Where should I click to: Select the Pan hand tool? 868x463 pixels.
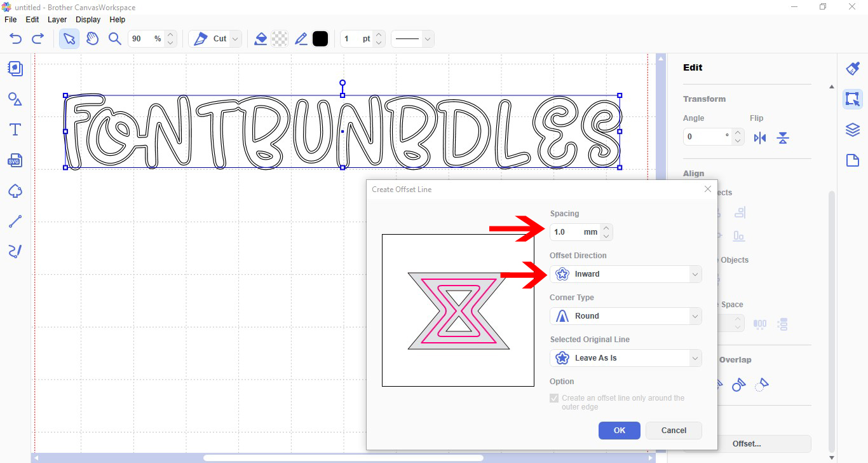tap(93, 39)
